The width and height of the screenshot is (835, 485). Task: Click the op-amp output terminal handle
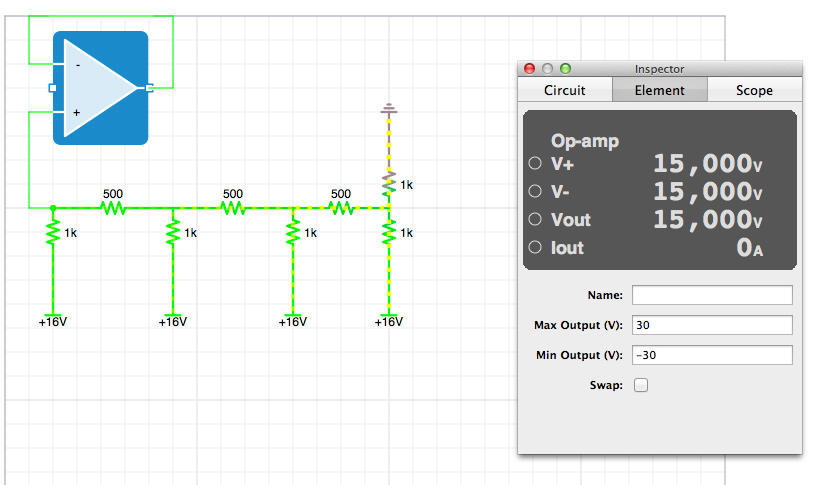[150, 88]
